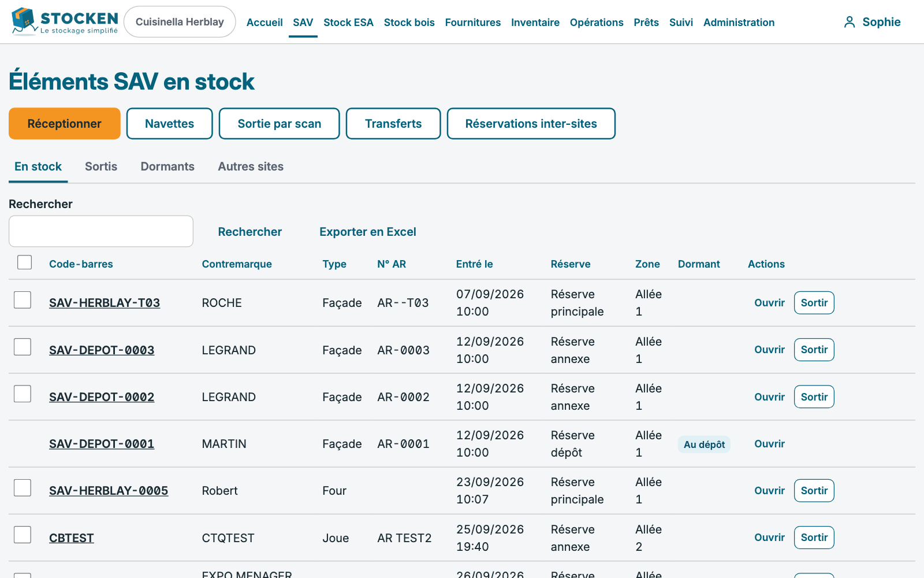This screenshot has width=924, height=578.
Task: Open Réservations inter-sites
Action: pyautogui.click(x=531, y=124)
